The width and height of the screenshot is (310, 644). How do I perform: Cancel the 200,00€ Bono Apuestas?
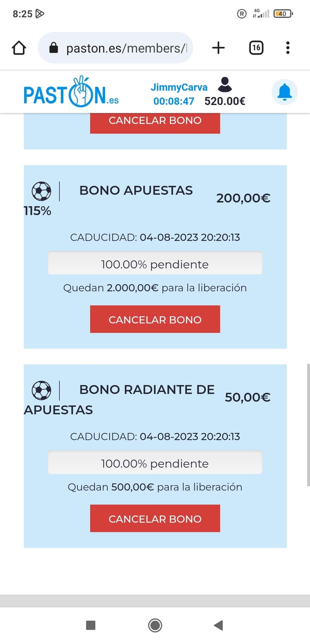click(x=155, y=319)
